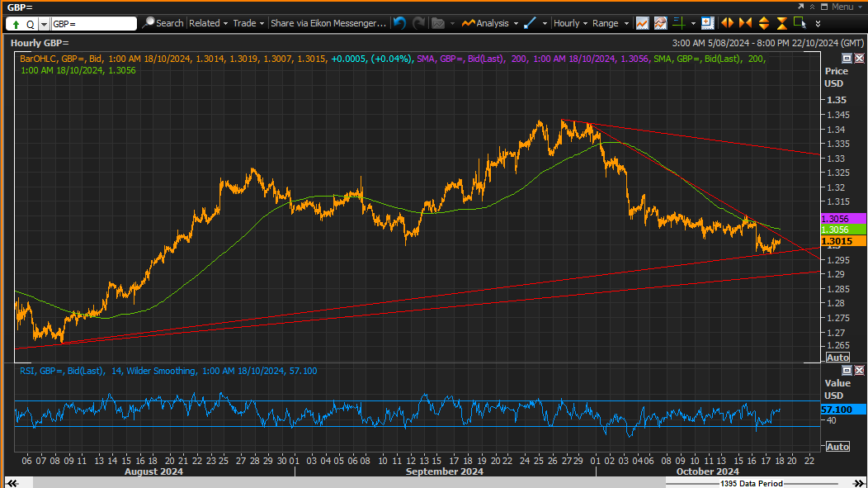Click the GBP= instrument input field

94,24
